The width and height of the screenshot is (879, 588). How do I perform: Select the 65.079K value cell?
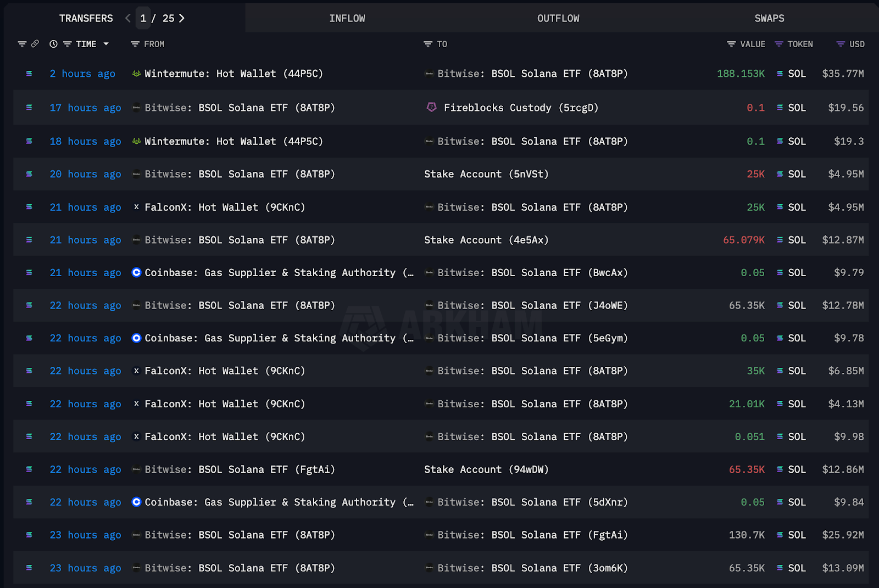click(x=744, y=240)
